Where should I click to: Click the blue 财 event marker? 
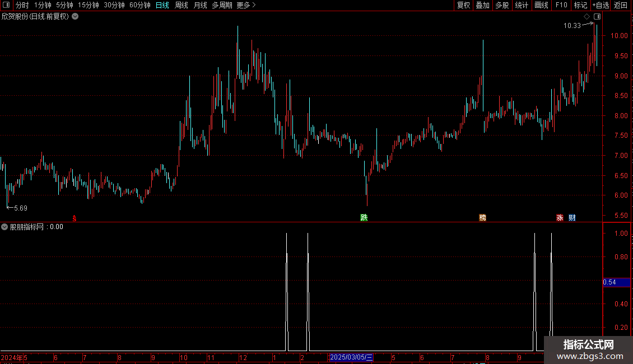point(572,217)
